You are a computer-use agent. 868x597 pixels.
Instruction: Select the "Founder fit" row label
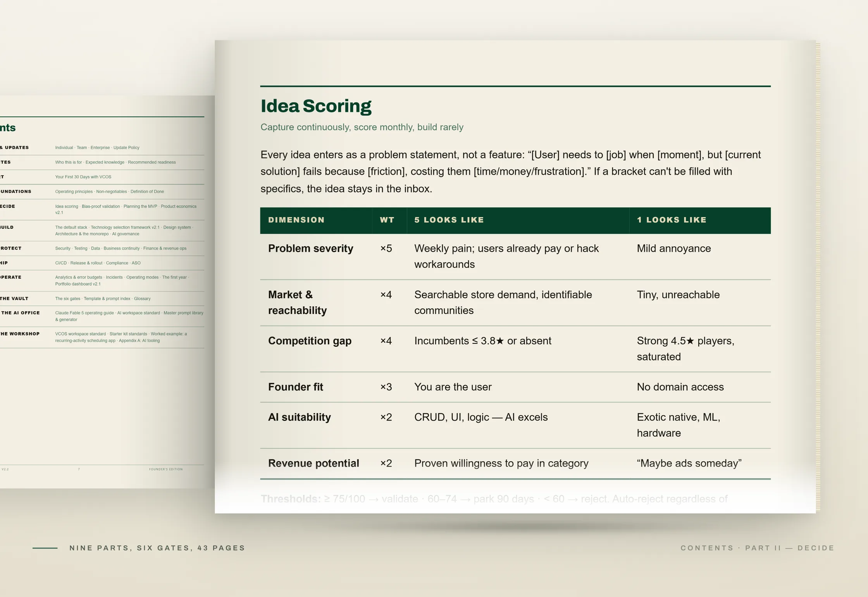[x=296, y=387]
